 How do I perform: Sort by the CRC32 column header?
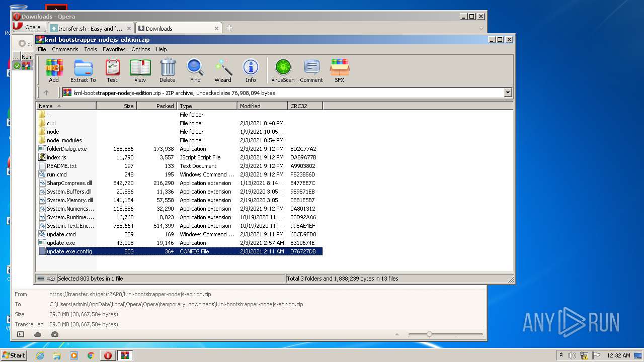pyautogui.click(x=305, y=106)
